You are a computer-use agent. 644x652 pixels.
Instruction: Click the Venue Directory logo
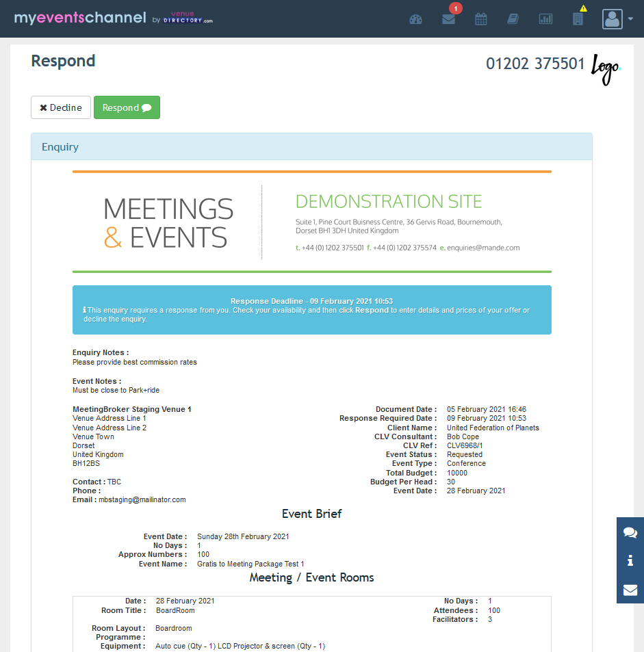(188, 18)
